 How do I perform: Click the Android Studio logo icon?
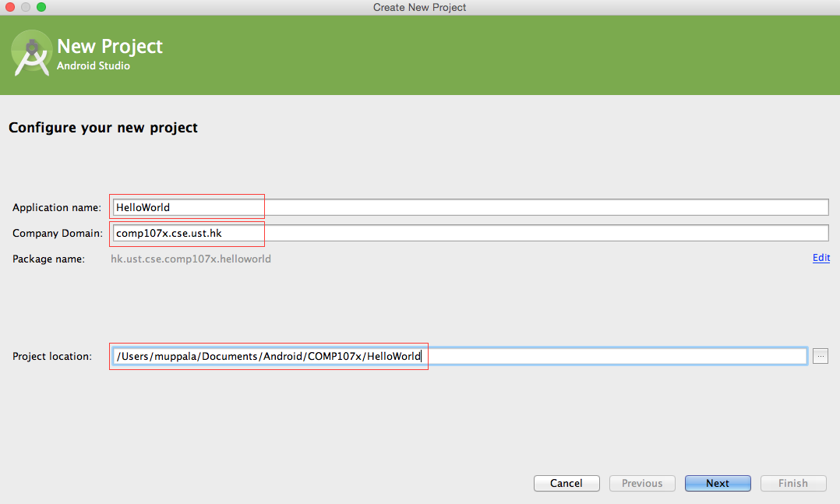(x=31, y=54)
